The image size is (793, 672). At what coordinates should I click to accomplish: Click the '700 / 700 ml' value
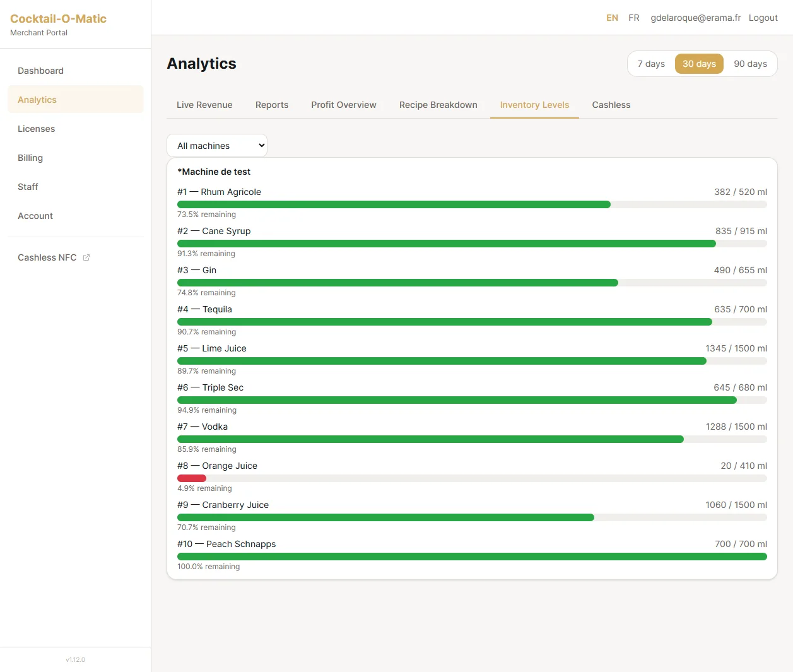coord(741,544)
